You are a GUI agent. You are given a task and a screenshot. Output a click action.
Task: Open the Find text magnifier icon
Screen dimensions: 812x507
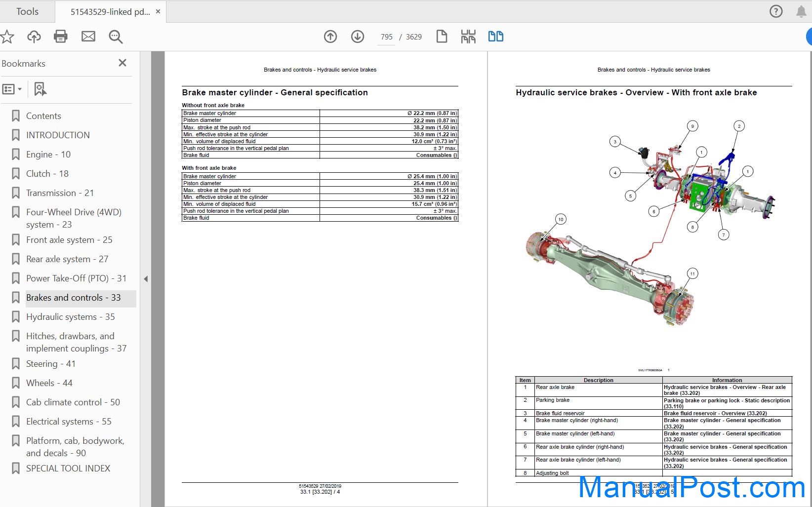(116, 37)
